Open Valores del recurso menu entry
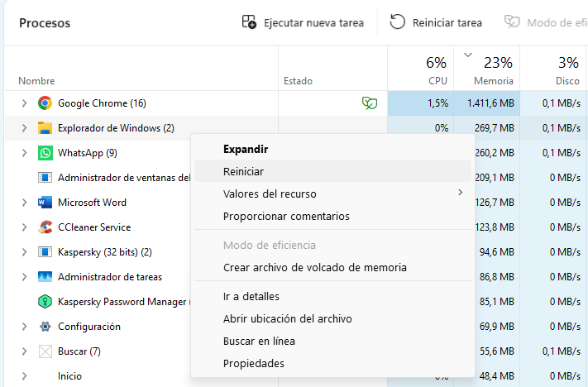 pyautogui.click(x=332, y=193)
